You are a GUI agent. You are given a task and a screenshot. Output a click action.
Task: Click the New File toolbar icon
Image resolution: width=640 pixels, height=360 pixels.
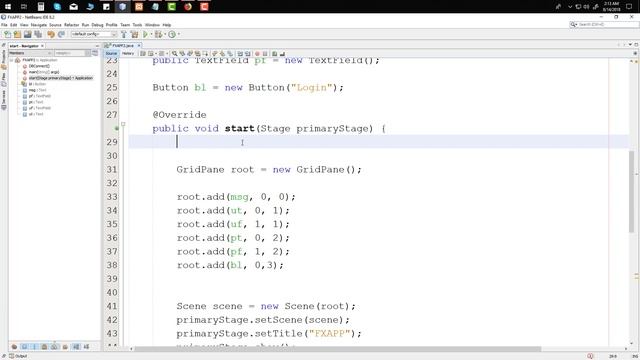point(8,35)
